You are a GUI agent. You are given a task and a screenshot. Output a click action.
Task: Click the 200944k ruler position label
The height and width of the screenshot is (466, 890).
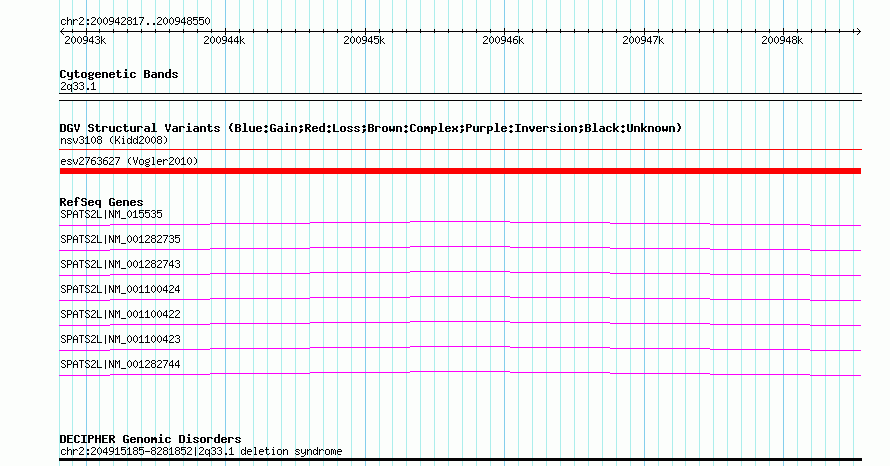click(224, 40)
